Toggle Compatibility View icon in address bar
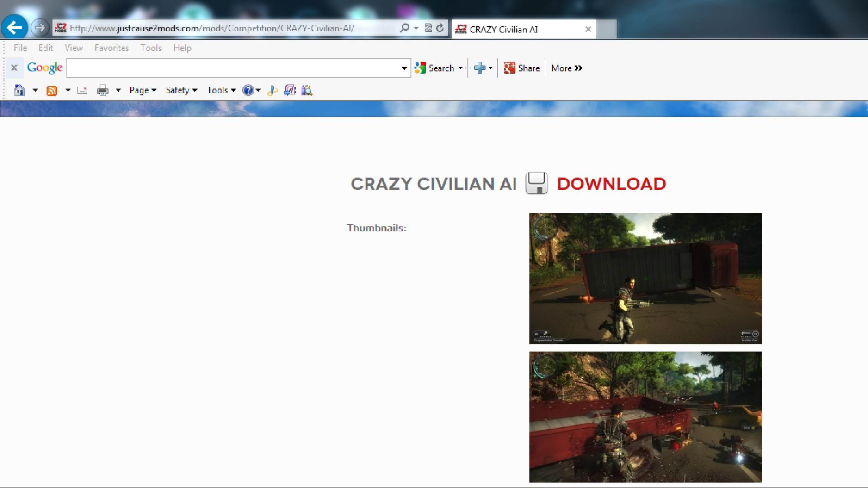The width and height of the screenshot is (868, 488). (x=428, y=28)
